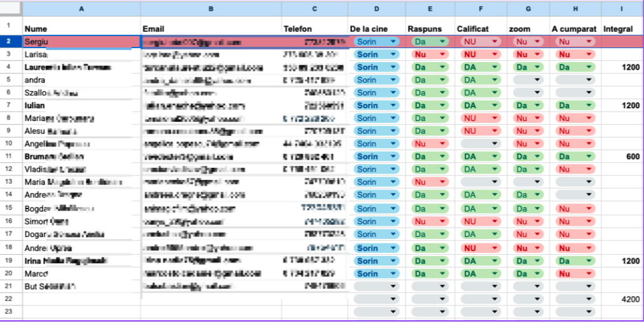Select the row 7 header
The width and height of the screenshot is (644, 322).
point(9,105)
